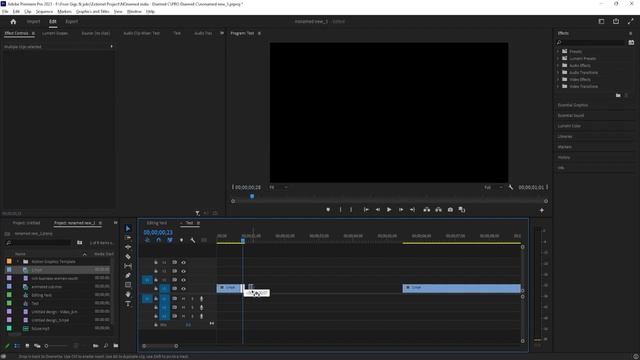The image size is (640, 360).
Task: Click Go to In point
Action: (x=366, y=210)
